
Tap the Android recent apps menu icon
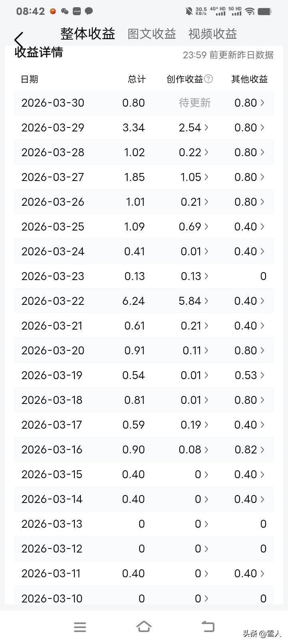[80, 627]
